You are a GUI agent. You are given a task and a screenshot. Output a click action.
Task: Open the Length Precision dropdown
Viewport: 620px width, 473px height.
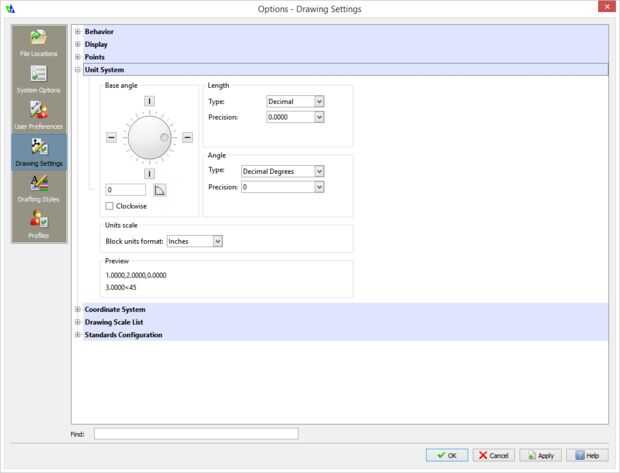click(295, 117)
